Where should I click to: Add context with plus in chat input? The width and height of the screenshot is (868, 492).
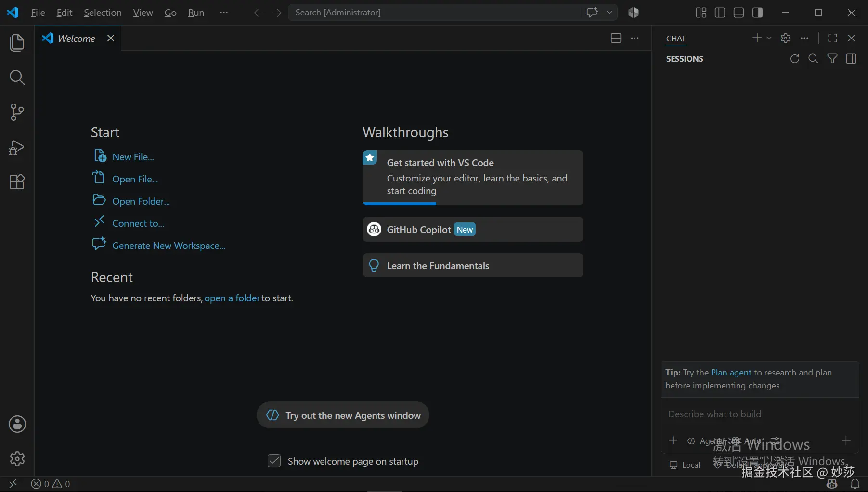[673, 440]
